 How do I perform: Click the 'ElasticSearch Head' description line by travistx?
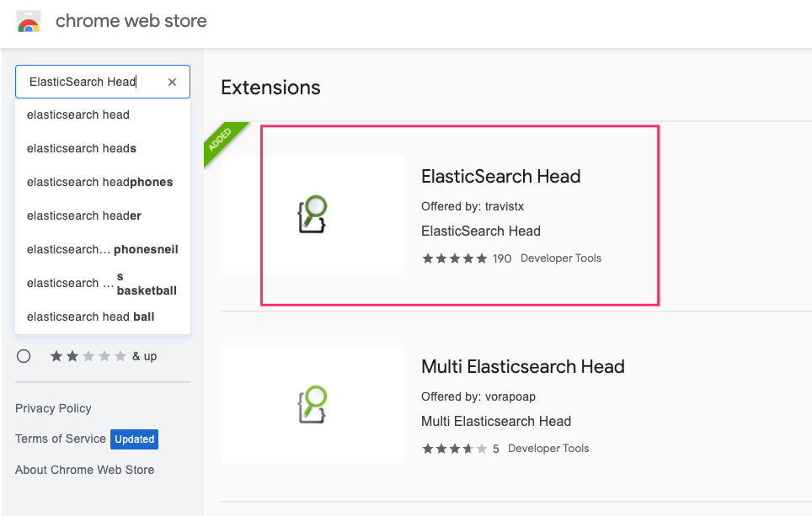[x=481, y=231]
